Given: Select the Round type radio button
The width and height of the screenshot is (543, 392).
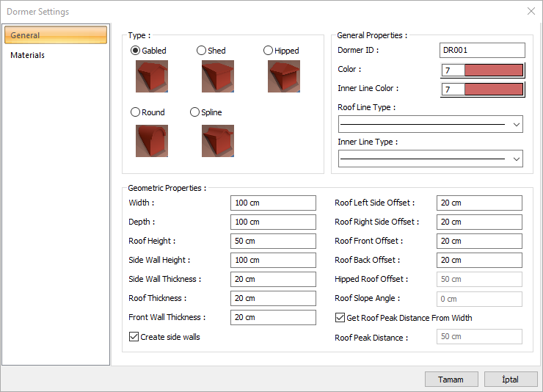Looking at the screenshot, I should (135, 112).
